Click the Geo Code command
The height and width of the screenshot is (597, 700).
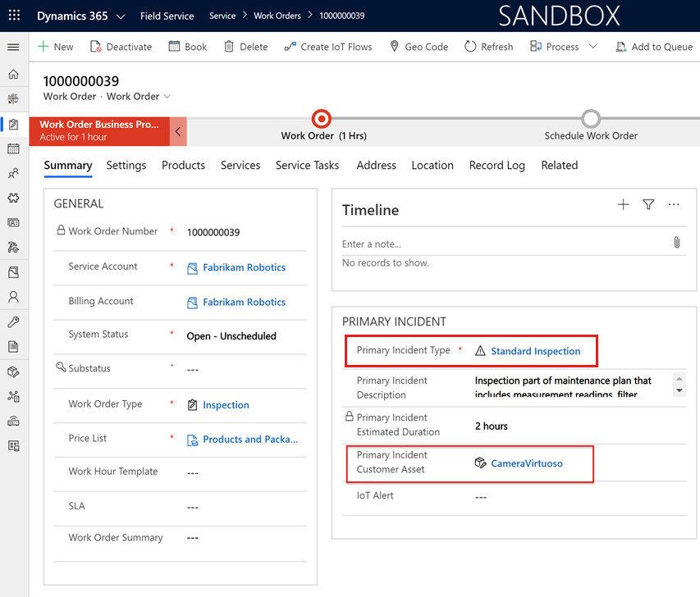pos(419,47)
